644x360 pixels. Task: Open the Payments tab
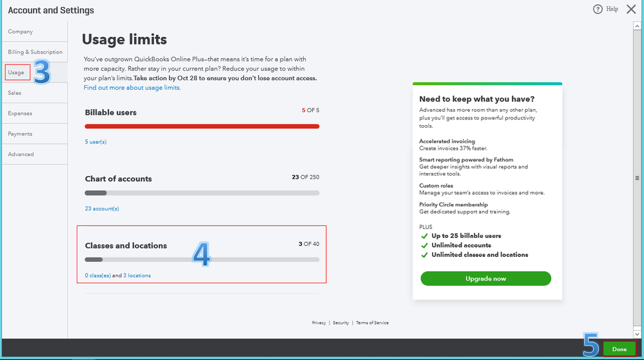point(20,134)
